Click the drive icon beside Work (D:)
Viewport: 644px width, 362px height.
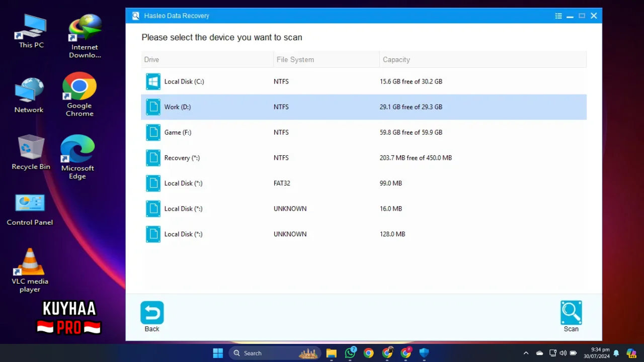(x=153, y=107)
